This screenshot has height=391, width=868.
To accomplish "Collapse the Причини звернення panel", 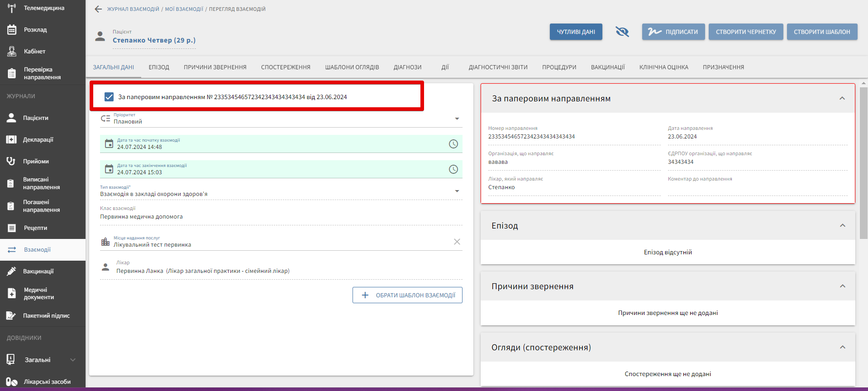I will [842, 286].
